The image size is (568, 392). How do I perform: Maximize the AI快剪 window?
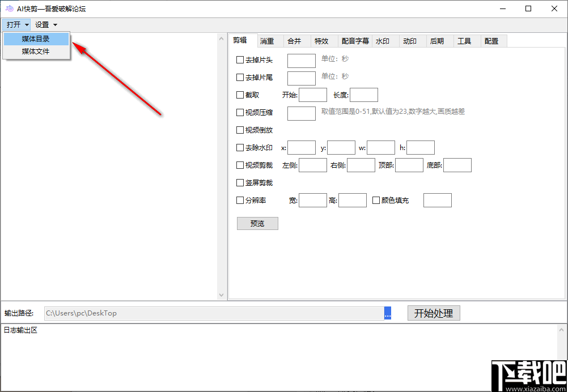(x=528, y=8)
